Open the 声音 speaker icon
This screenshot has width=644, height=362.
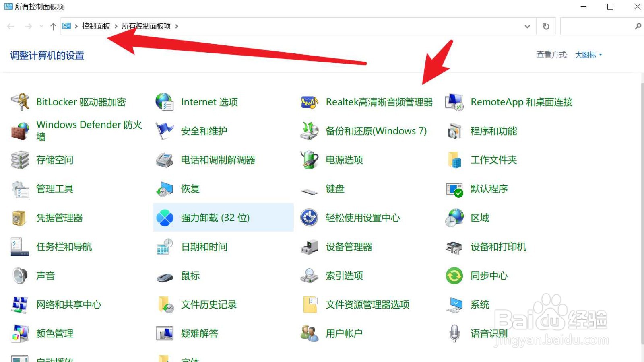tap(20, 276)
